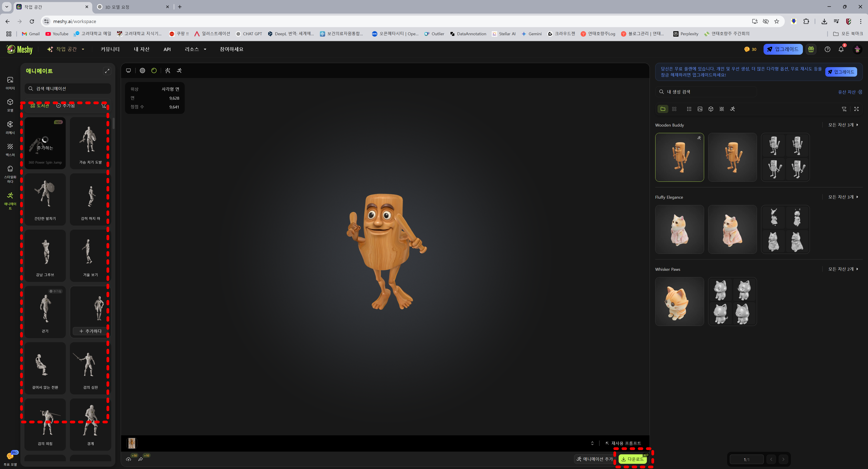
Task: Open 커뮤니티 in top navigation
Action: [x=110, y=49]
